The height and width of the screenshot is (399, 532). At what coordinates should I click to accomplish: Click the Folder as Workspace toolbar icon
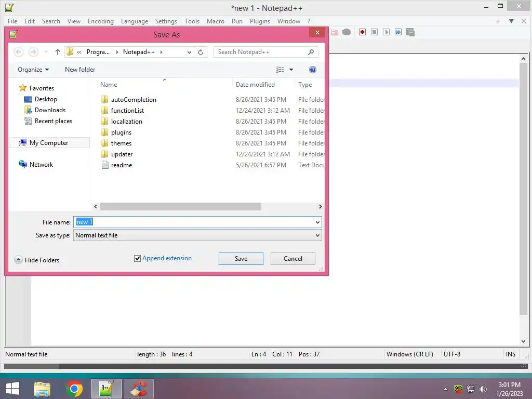coord(335,32)
